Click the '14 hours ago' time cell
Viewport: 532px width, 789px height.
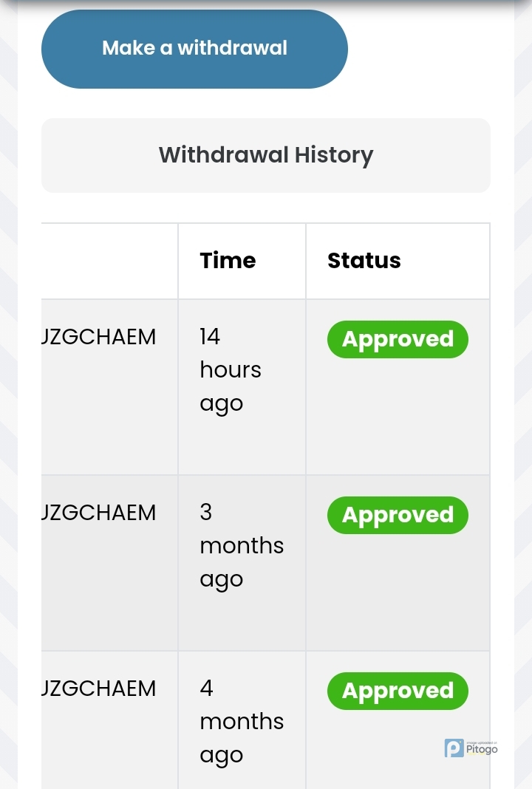tap(230, 369)
